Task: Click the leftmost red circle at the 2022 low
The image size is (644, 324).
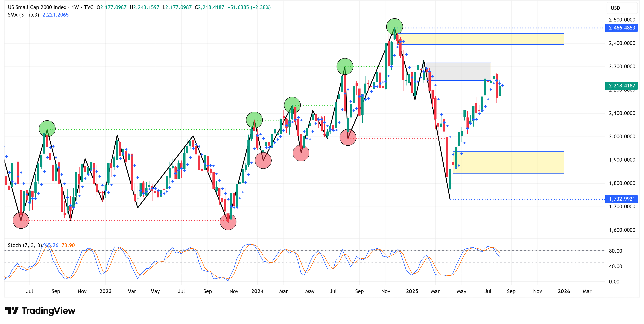Action: (x=21, y=220)
